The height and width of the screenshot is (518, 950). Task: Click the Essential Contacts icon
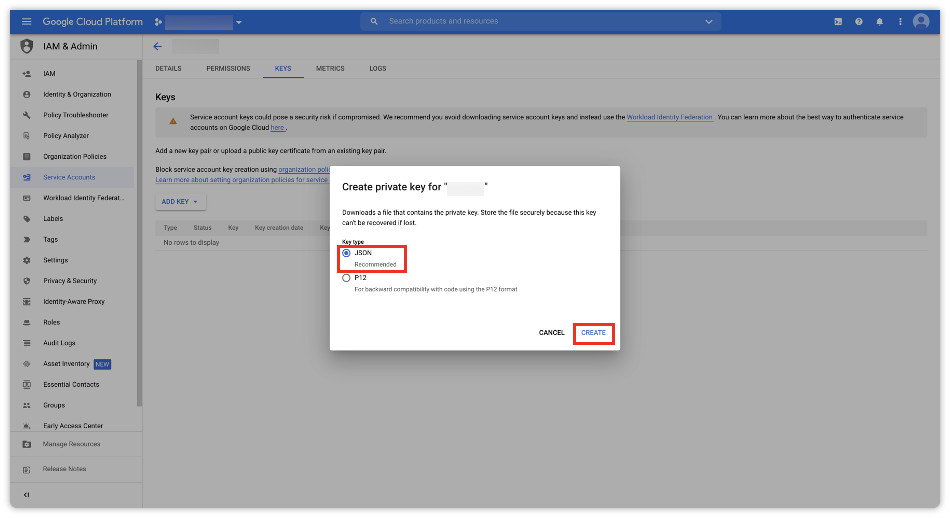tap(27, 385)
